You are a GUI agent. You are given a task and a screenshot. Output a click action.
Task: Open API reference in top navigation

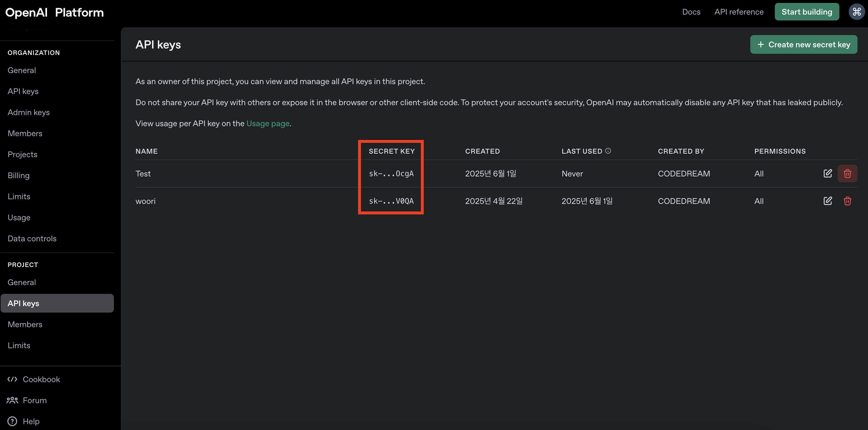pos(739,12)
